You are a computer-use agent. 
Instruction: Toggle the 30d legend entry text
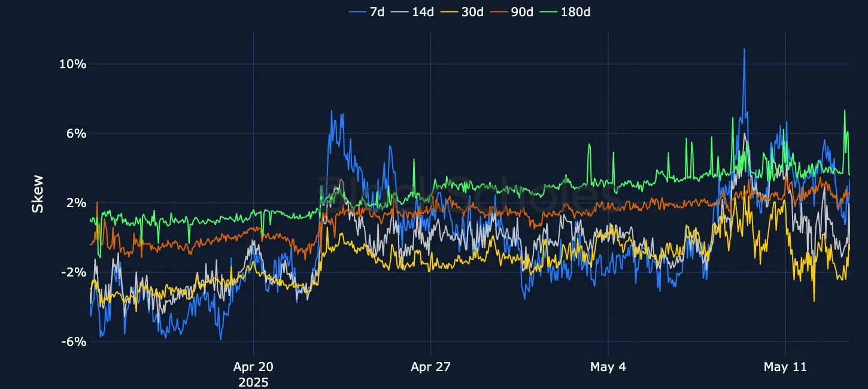472,11
